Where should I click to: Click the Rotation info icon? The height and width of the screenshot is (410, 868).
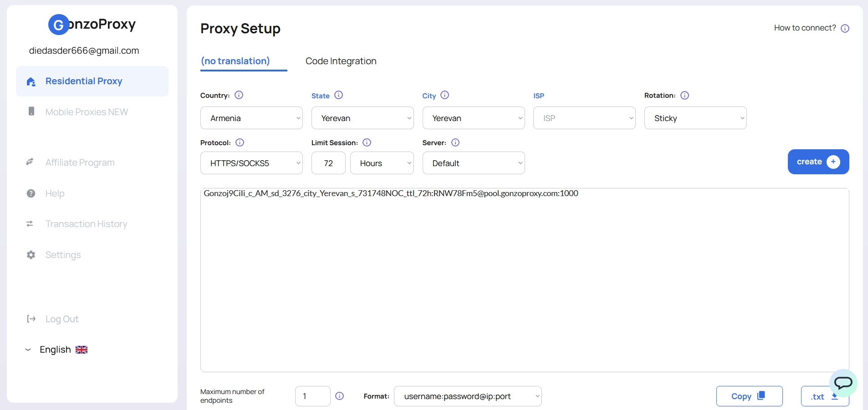click(684, 95)
